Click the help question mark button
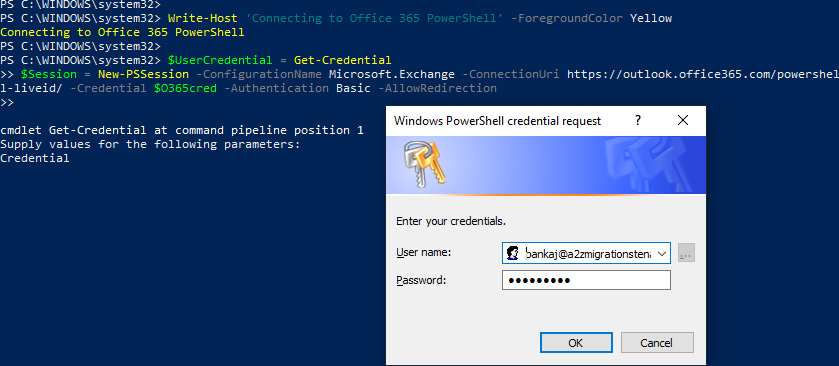Screen dimensions: 839x366 tap(638, 120)
